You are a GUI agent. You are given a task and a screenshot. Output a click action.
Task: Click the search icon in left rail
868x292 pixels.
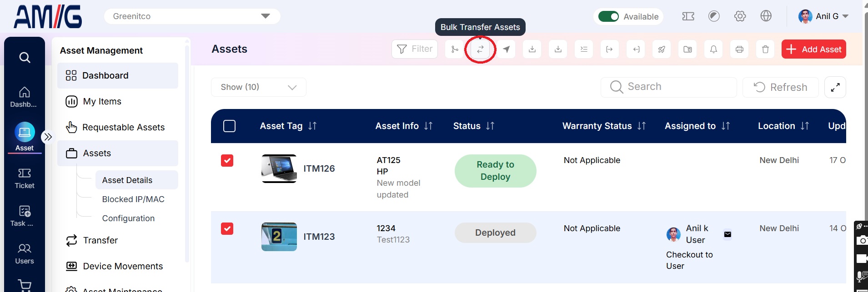coord(25,57)
